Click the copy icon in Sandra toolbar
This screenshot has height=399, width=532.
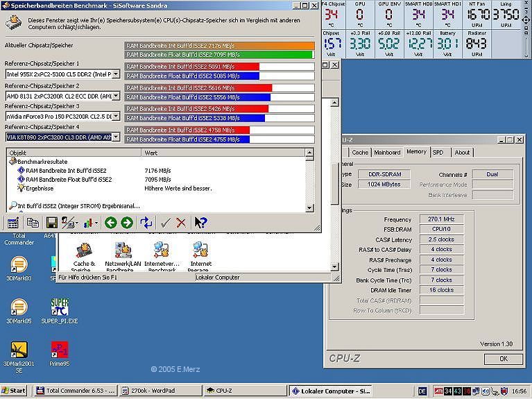[33, 223]
